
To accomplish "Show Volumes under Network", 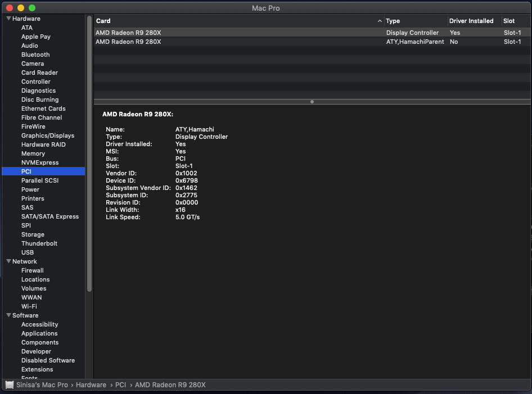I will pos(34,288).
